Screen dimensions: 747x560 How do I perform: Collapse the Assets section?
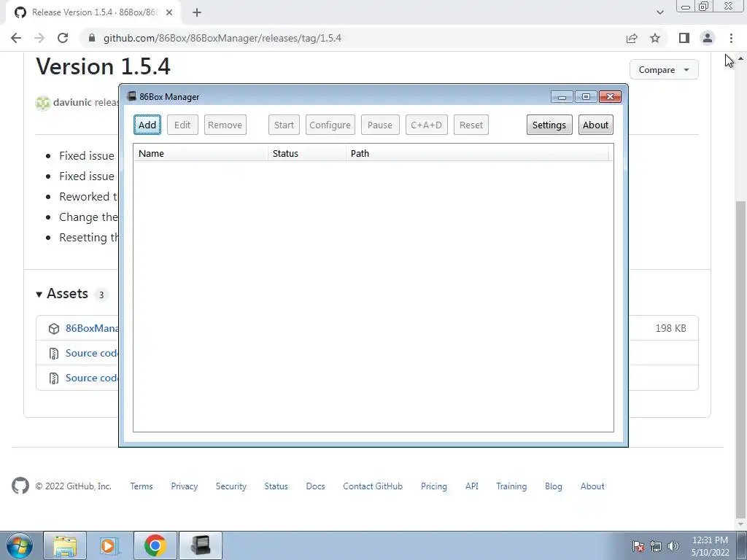click(x=63, y=293)
